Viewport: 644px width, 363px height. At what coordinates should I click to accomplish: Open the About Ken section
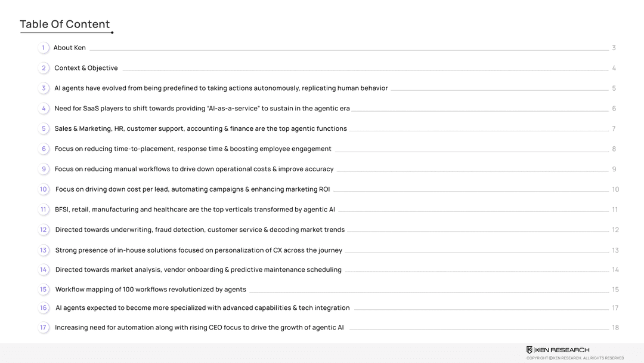pos(70,48)
